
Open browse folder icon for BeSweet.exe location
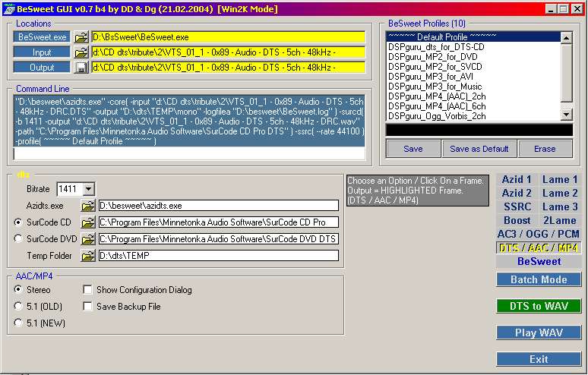[81, 37]
